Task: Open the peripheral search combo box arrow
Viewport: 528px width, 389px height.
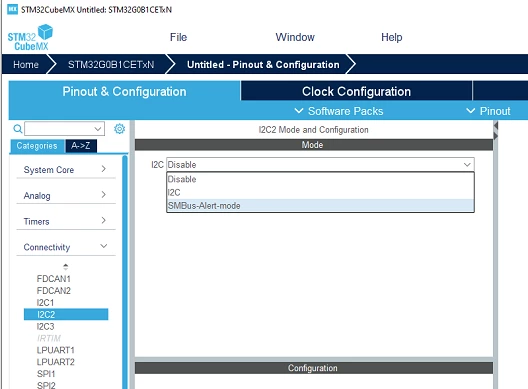Action: (98, 129)
